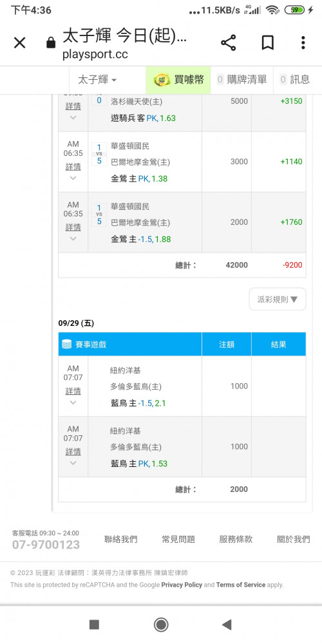Tap the Android recent apps square button
The width and height of the screenshot is (322, 644).
[x=94, y=625]
